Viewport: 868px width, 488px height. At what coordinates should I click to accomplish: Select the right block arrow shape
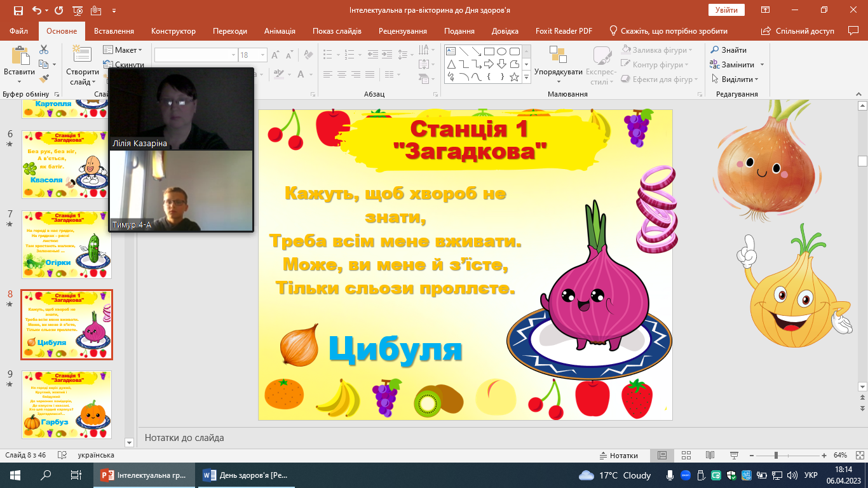(x=489, y=64)
